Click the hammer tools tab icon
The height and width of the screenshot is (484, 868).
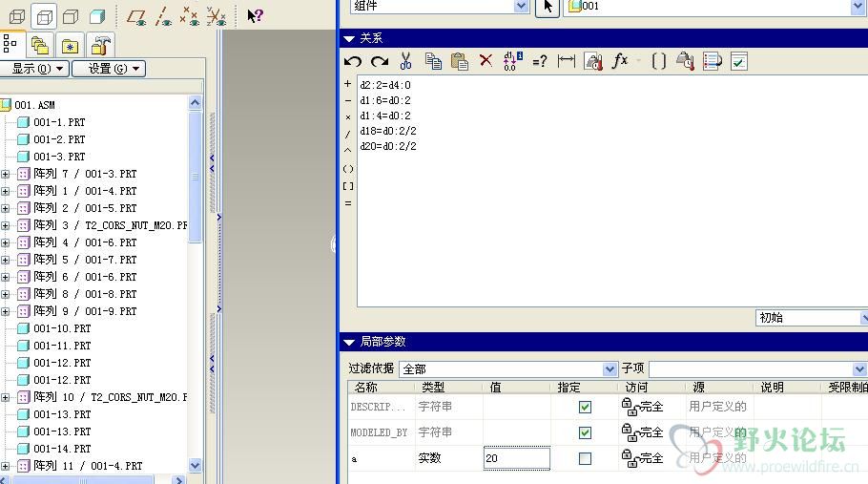[101, 44]
